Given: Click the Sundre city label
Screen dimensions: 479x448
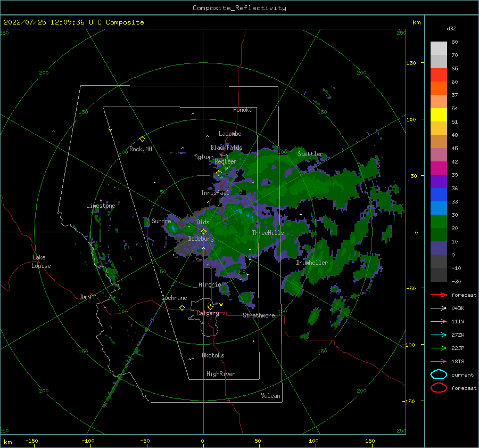Looking at the screenshot, I should [x=161, y=221].
